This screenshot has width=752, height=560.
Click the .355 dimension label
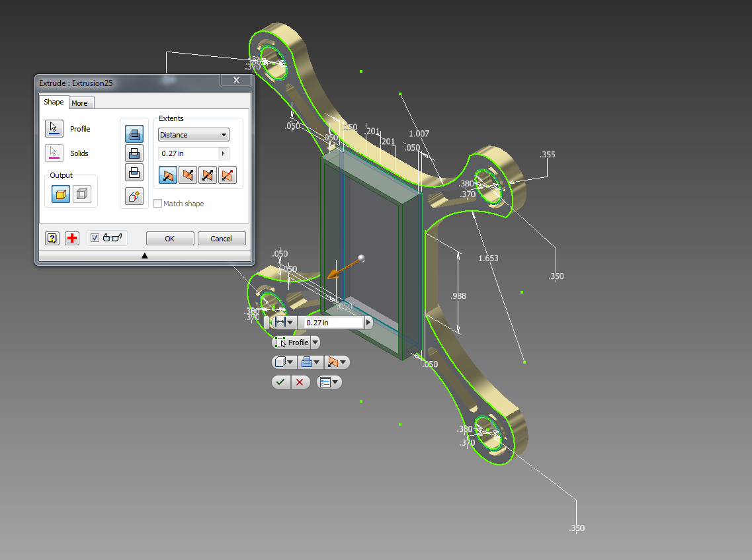coord(547,155)
